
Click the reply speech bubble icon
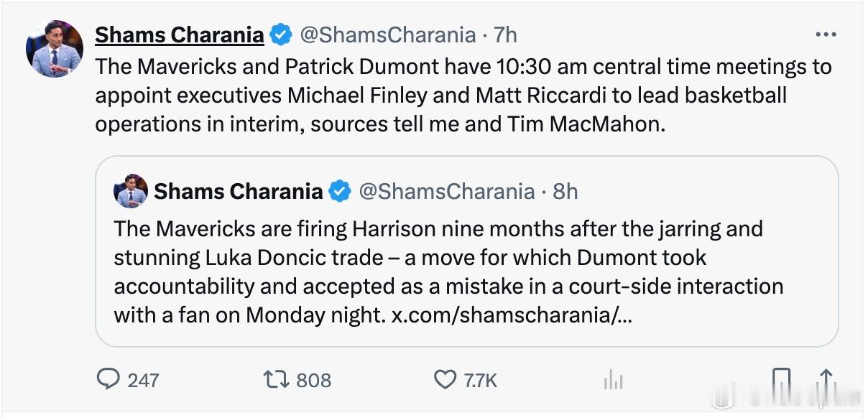coord(108,379)
